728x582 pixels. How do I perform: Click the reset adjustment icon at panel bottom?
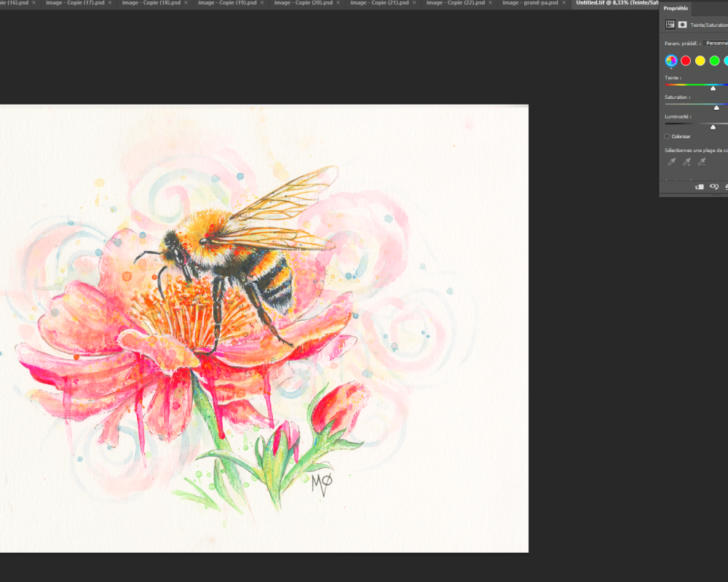coord(726,187)
